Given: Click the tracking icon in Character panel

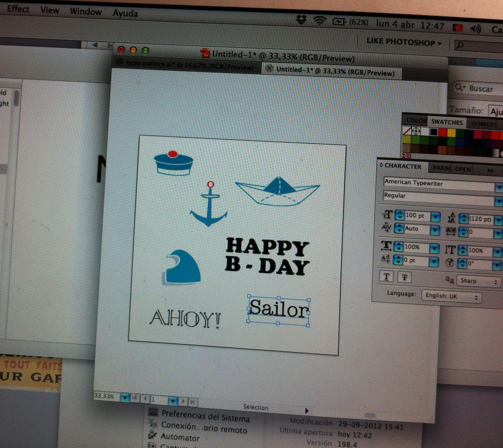Looking at the screenshot, I should pos(451,231).
